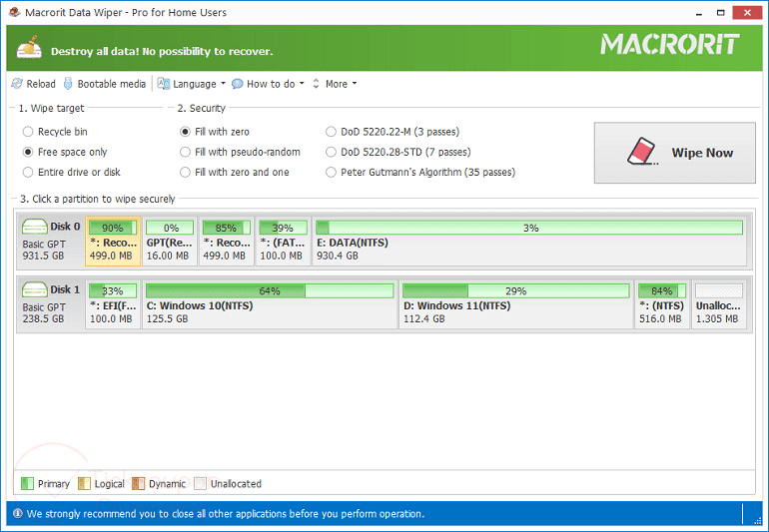
Task: Click Bootable media toolbar label
Action: coord(111,84)
